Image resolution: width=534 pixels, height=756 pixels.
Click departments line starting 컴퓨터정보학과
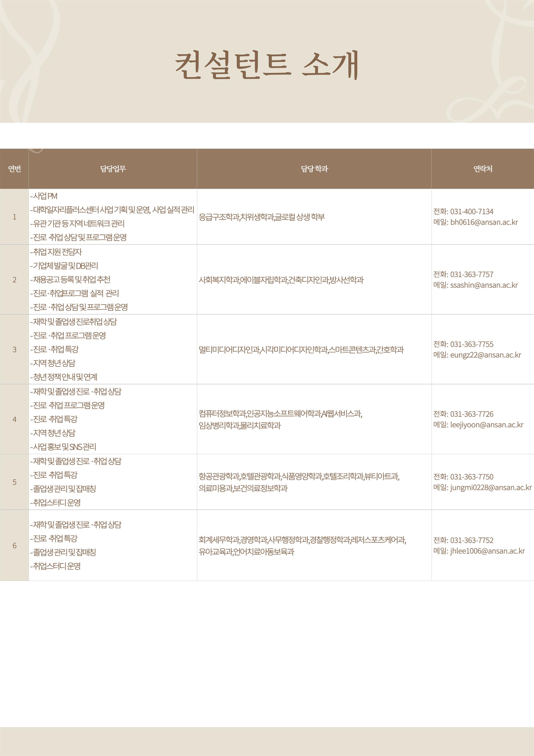click(280, 414)
